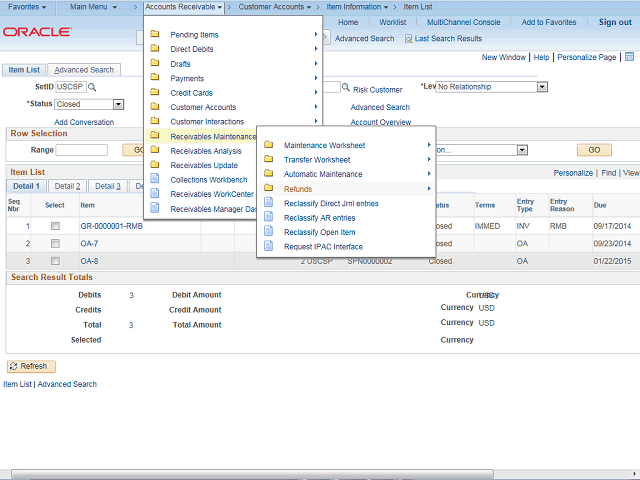Expand the Level dropdown showing No Relationship
The height and width of the screenshot is (480, 640).
pos(542,87)
